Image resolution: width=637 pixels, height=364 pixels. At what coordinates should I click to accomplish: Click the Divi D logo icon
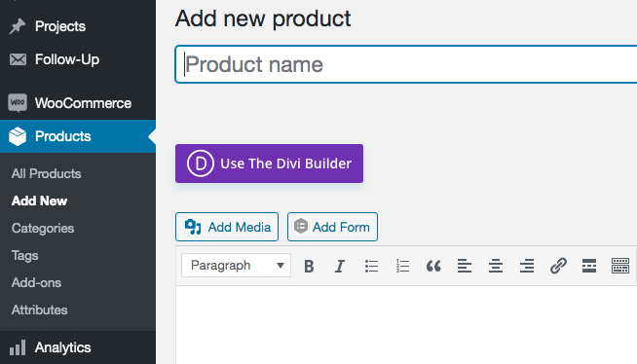pyautogui.click(x=201, y=164)
